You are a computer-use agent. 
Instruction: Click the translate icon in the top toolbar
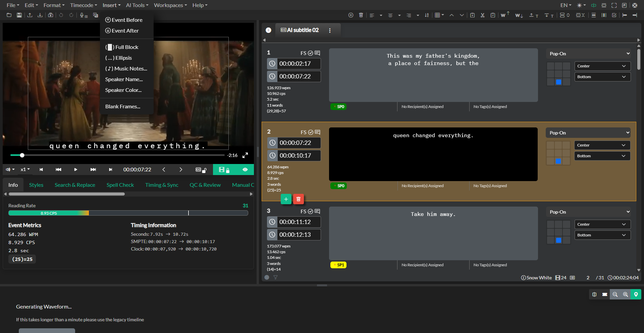pyautogui.click(x=96, y=15)
